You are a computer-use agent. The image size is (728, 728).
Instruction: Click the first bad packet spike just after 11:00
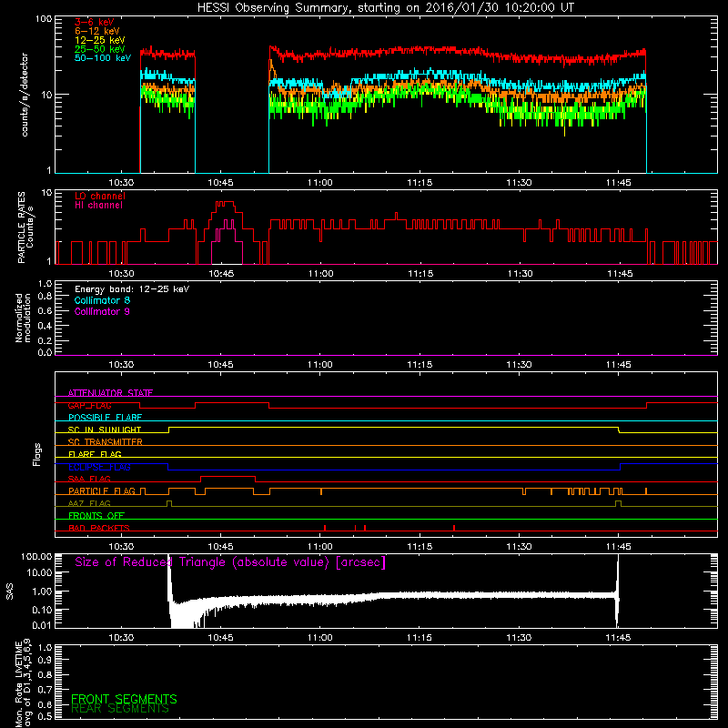325,528
